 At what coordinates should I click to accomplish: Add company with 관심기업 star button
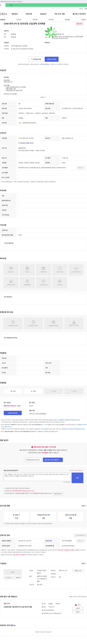coord(8,578)
